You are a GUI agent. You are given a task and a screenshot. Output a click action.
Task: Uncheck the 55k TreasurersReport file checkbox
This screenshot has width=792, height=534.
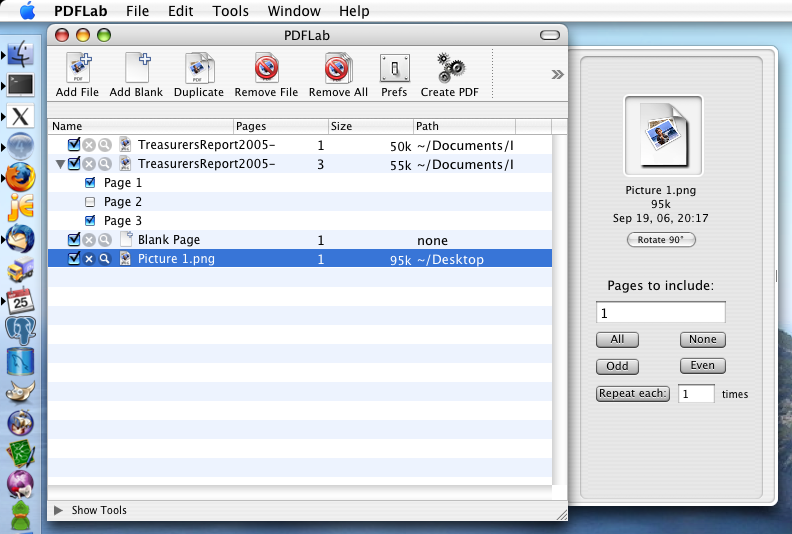74,163
